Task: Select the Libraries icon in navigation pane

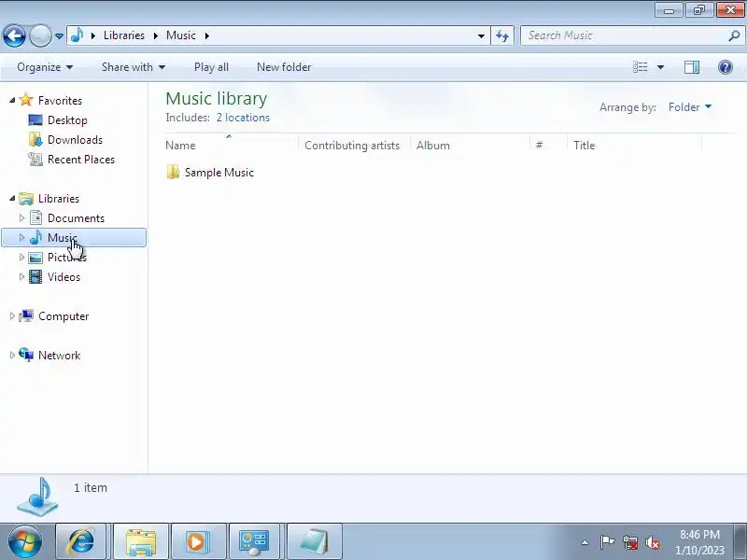Action: coord(26,199)
